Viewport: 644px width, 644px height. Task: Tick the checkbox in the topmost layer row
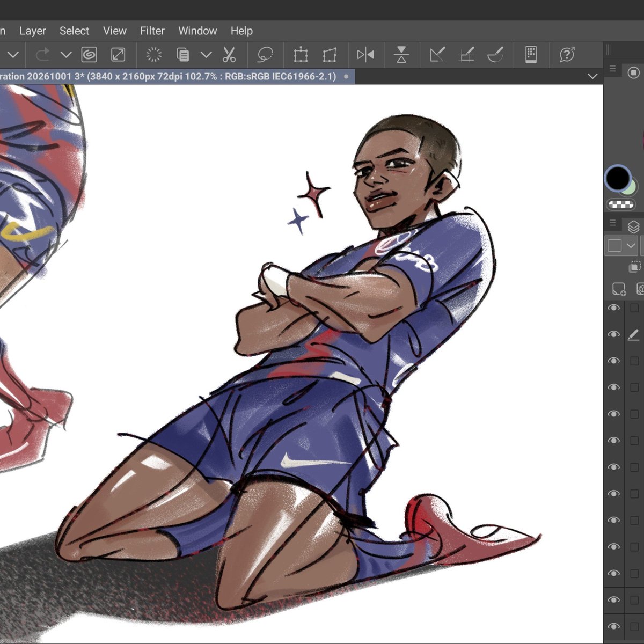point(634,308)
